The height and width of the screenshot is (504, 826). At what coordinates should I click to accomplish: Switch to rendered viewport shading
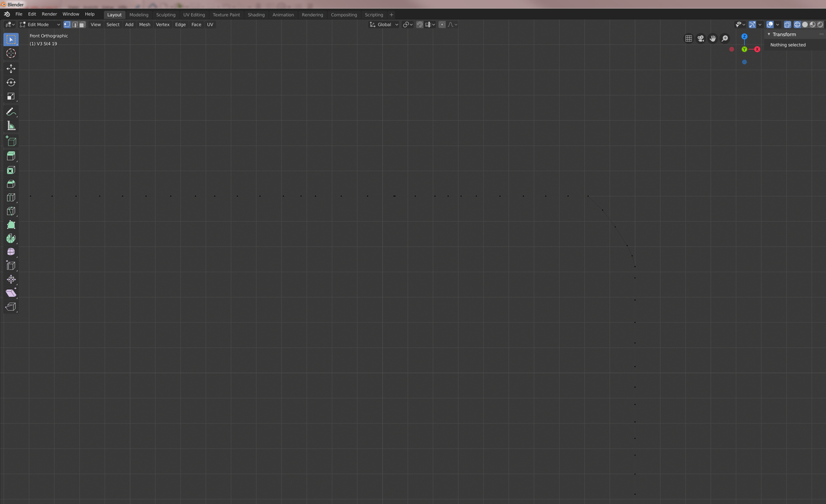pyautogui.click(x=820, y=25)
